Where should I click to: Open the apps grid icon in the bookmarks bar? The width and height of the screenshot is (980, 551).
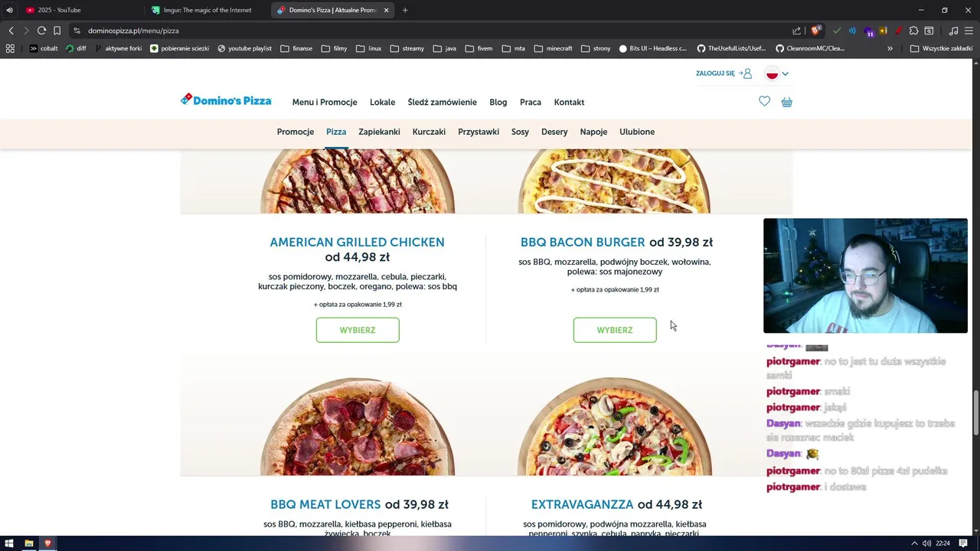10,48
